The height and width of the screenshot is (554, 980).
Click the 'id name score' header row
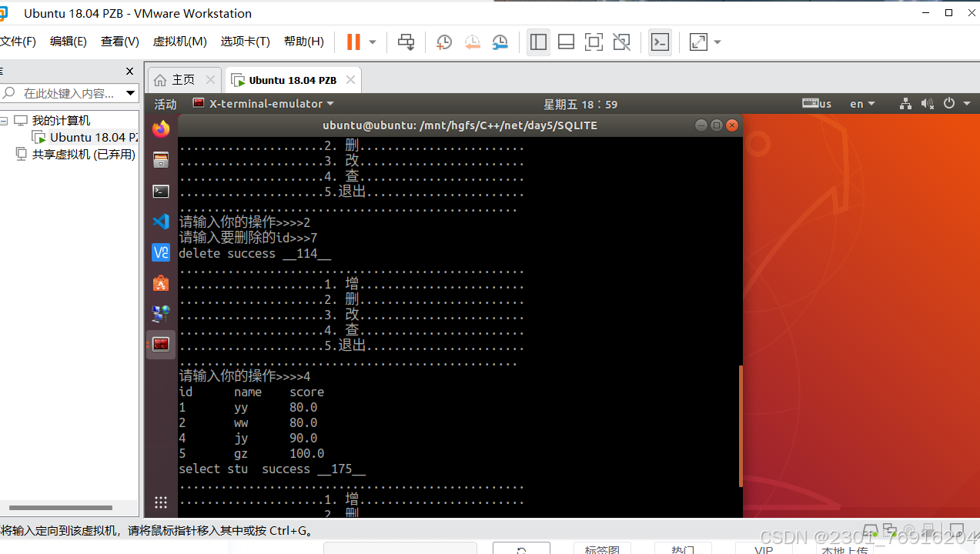point(251,392)
